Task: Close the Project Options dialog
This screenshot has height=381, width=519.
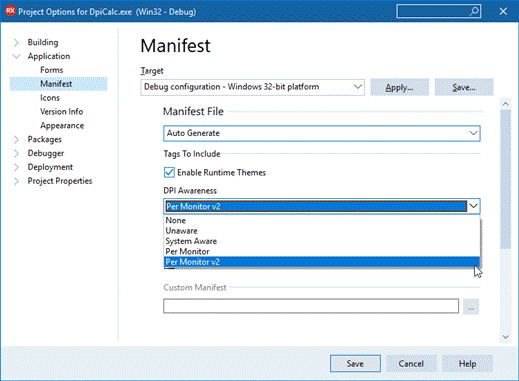Action: 503,11
